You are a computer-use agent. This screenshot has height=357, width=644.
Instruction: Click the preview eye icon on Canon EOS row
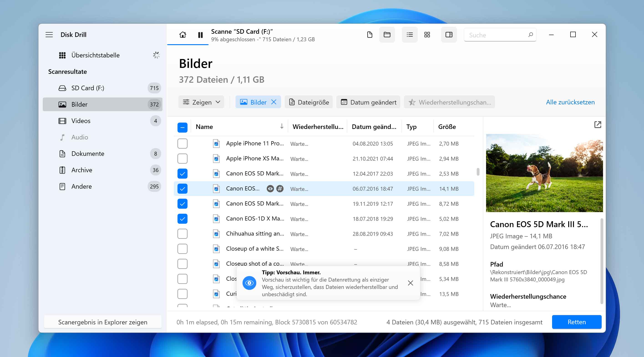tap(270, 188)
